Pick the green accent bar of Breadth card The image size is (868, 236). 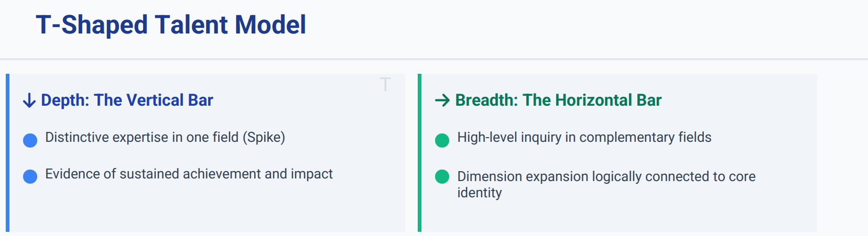click(420, 153)
